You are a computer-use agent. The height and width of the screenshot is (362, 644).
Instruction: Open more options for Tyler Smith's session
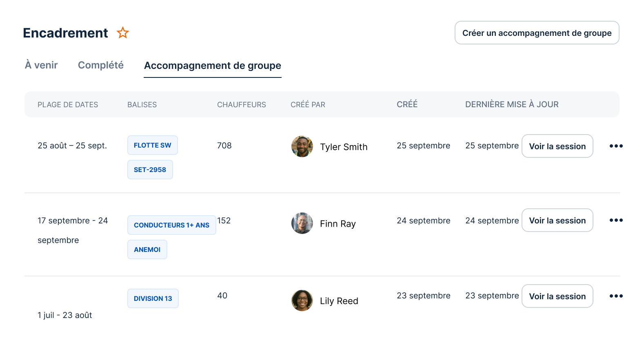616,146
